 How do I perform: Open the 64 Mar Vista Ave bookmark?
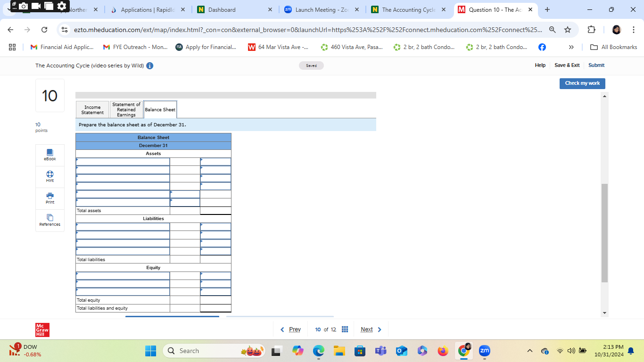278,47
